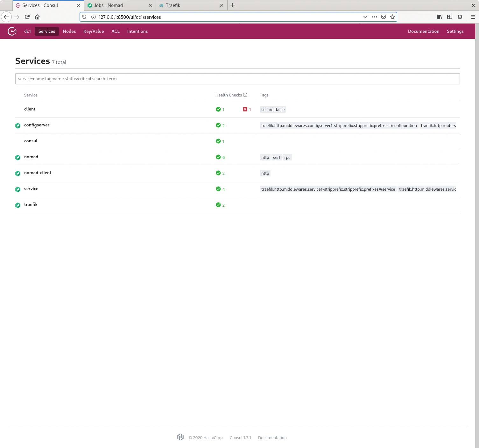
Task: Click the secure=false tag on client
Action: (x=273, y=110)
